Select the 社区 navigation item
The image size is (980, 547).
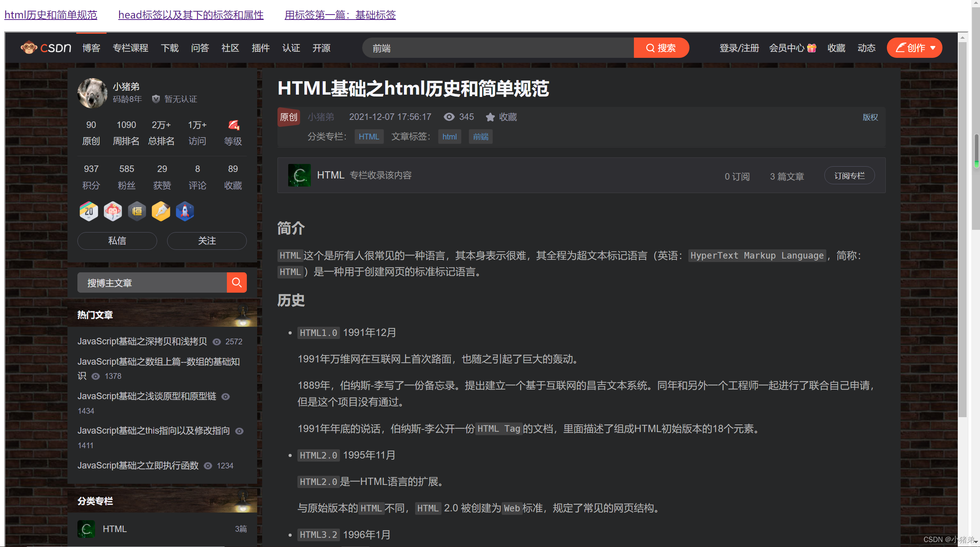pyautogui.click(x=230, y=47)
